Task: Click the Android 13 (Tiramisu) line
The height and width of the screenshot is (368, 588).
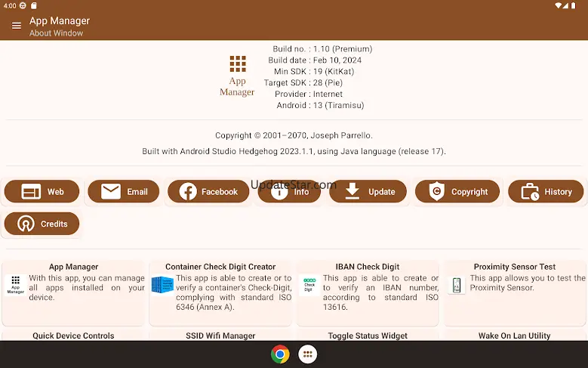Action: click(320, 106)
